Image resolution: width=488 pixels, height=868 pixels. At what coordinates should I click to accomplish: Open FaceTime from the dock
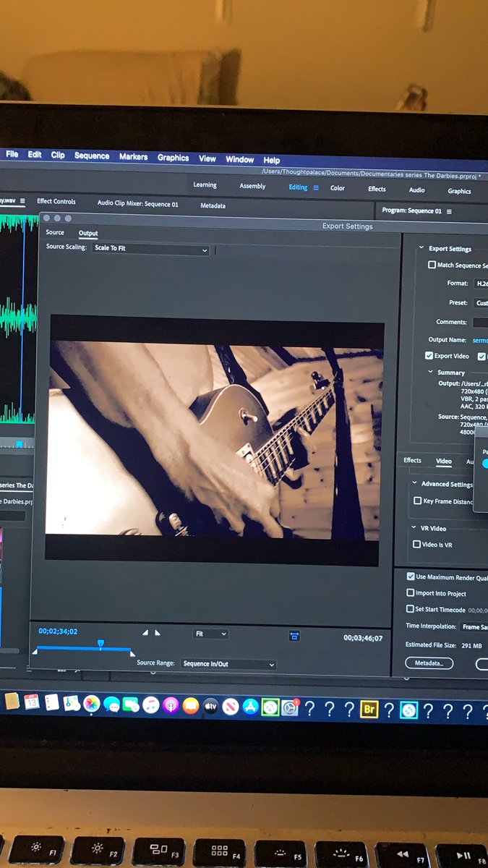[x=131, y=705]
